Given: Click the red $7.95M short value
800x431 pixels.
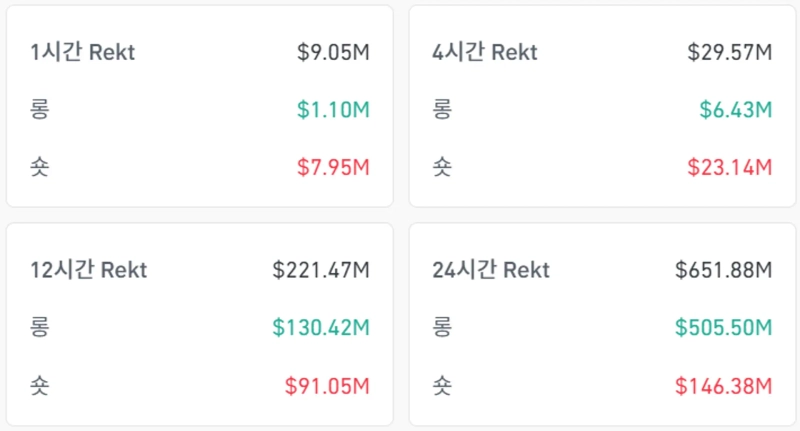Looking at the screenshot, I should point(333,166).
